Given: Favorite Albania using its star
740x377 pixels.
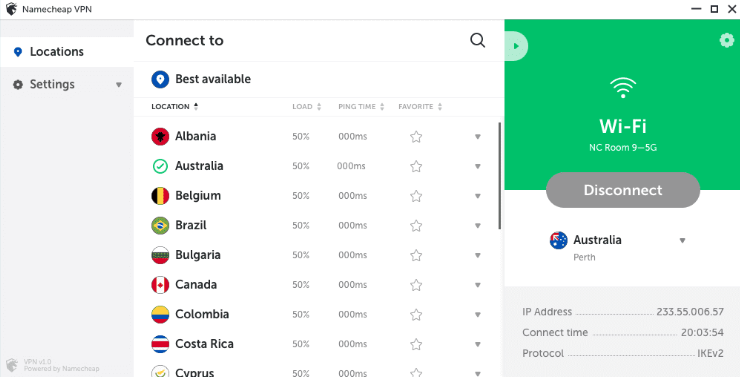Looking at the screenshot, I should tap(416, 137).
